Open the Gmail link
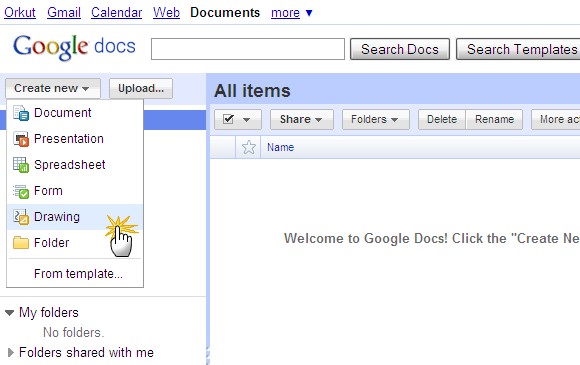The height and width of the screenshot is (365, 580). [64, 13]
